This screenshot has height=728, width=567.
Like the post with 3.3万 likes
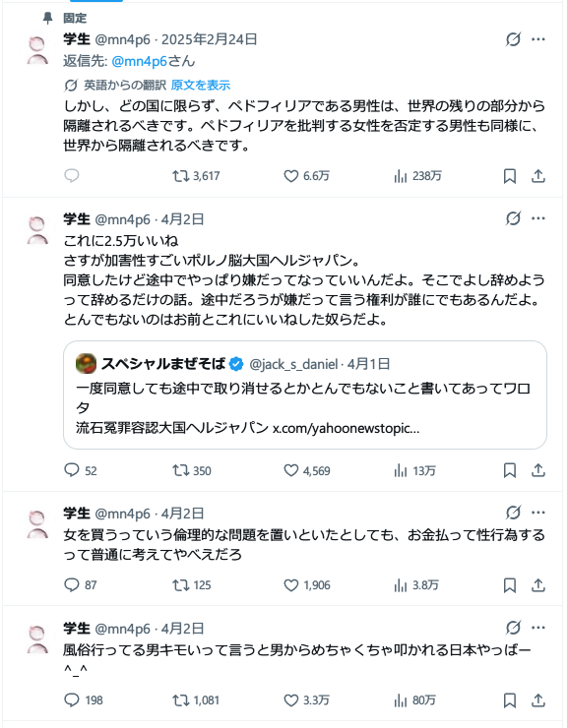(306, 700)
